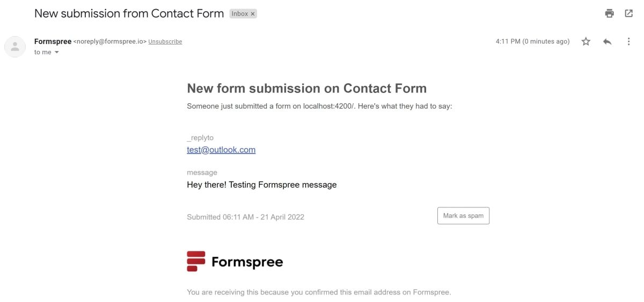Image resolution: width=644 pixels, height=302 pixels.
Task: Star this Formspree email
Action: (586, 41)
